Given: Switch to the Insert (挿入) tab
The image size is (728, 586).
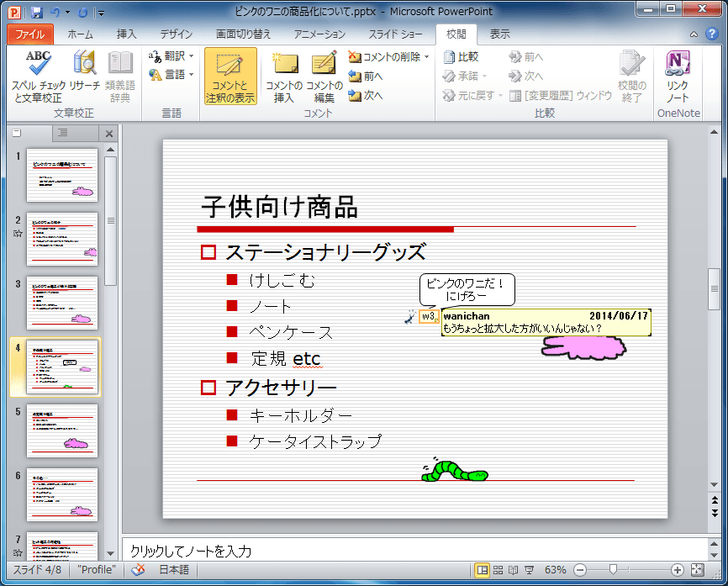Looking at the screenshot, I should pos(126,34).
